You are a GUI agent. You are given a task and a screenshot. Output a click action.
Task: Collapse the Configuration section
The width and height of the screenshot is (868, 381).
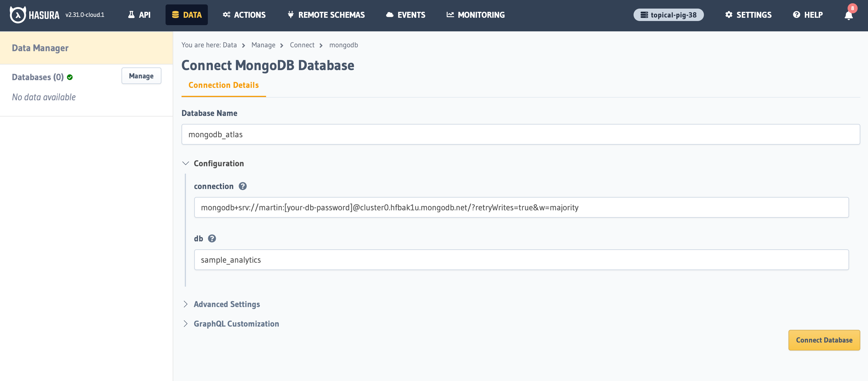coord(186,163)
